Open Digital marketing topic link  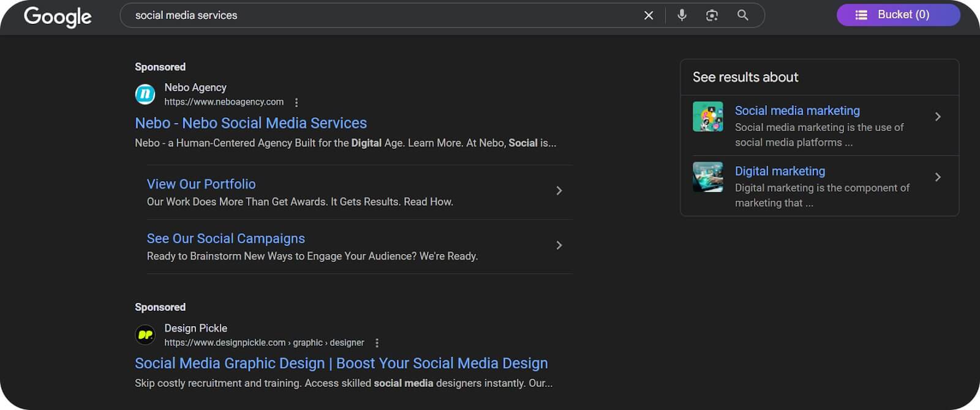780,171
